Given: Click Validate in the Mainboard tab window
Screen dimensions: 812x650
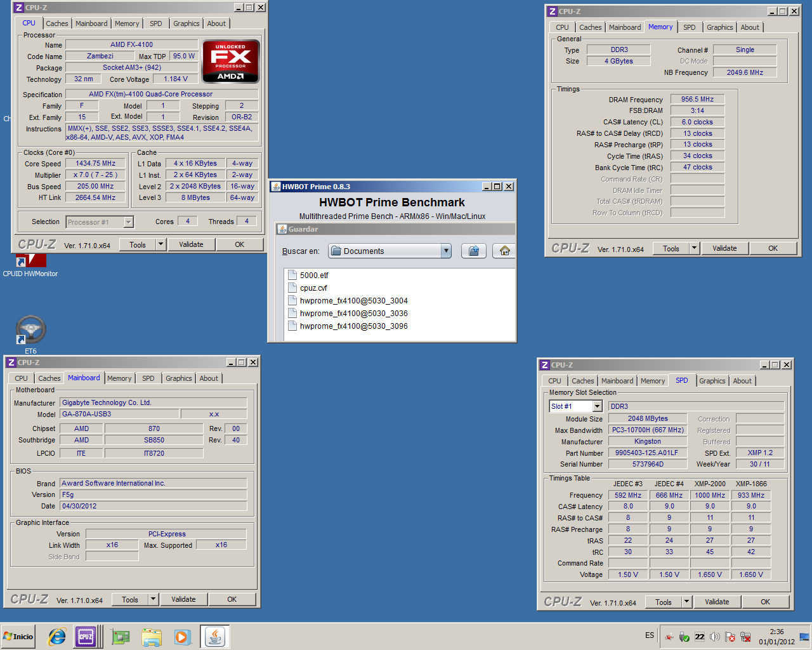Looking at the screenshot, I should [x=183, y=599].
